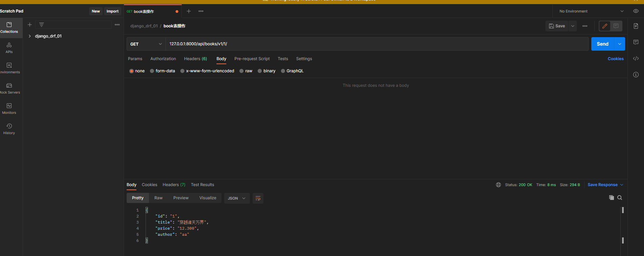
Task: Click the request URL input field
Action: [x=377, y=44]
